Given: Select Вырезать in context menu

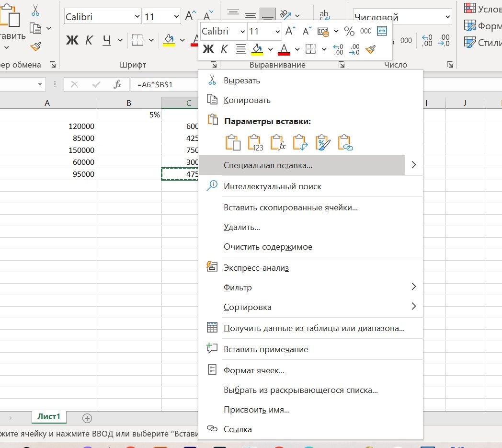Looking at the screenshot, I should point(310,80).
